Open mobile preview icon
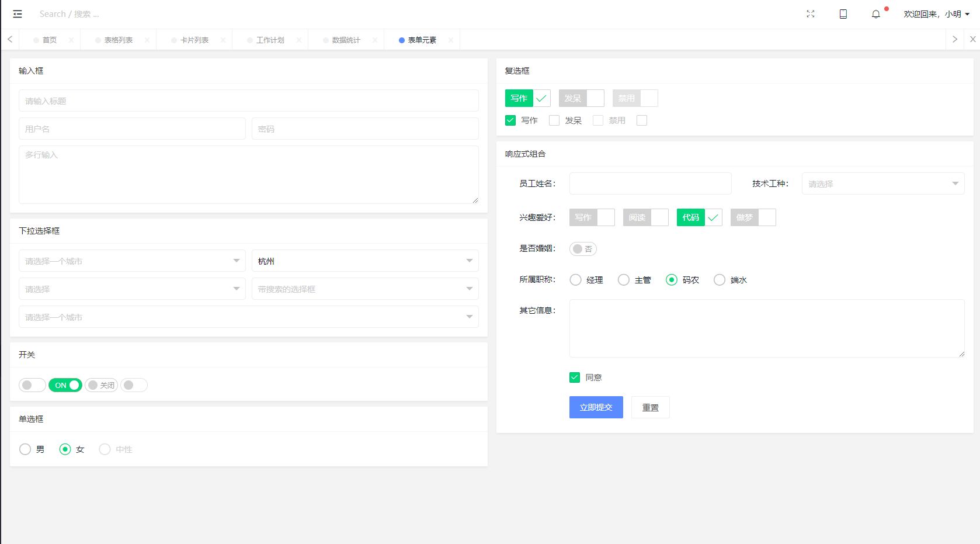Screen dimensions: 980x544 tap(843, 14)
